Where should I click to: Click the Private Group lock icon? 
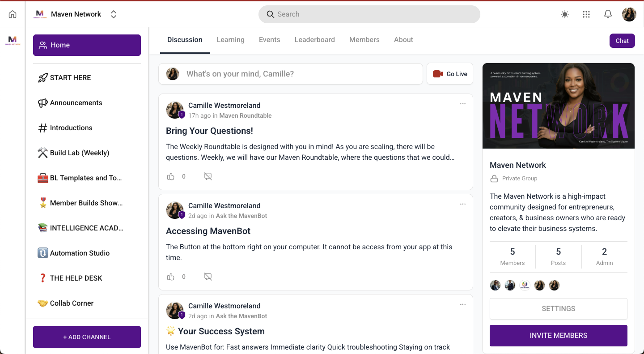click(x=494, y=179)
